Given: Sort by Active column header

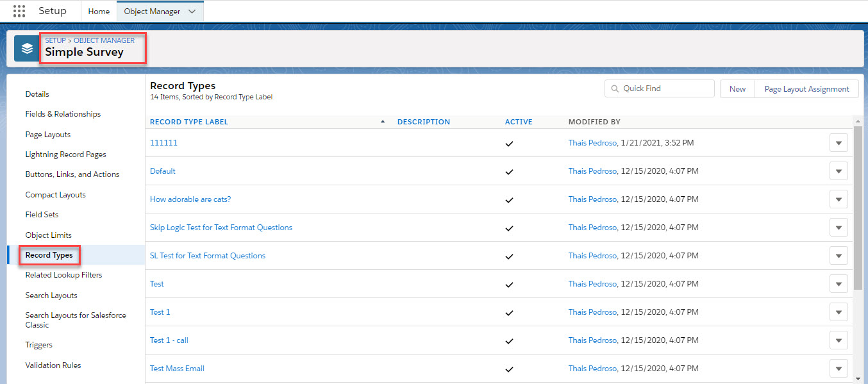Looking at the screenshot, I should (x=519, y=122).
